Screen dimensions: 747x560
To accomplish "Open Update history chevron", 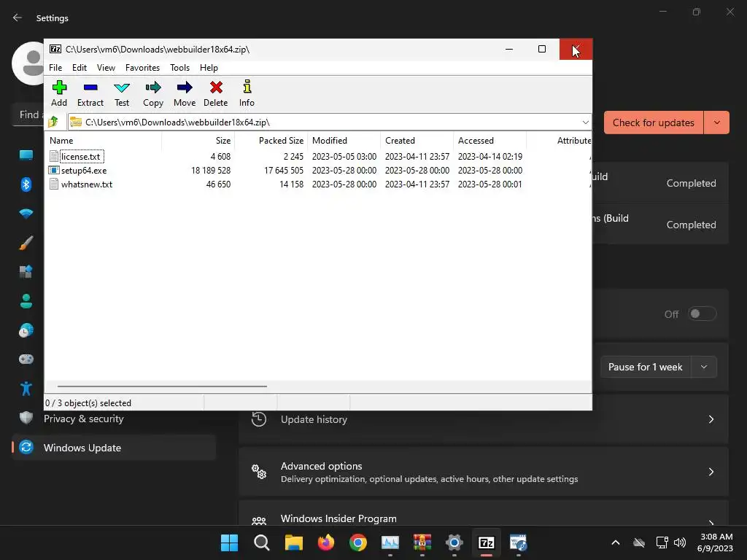I will 711,419.
